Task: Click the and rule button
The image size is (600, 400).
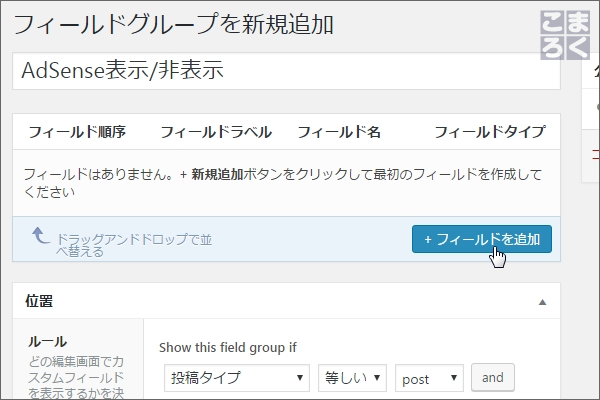Action: pyautogui.click(x=492, y=377)
